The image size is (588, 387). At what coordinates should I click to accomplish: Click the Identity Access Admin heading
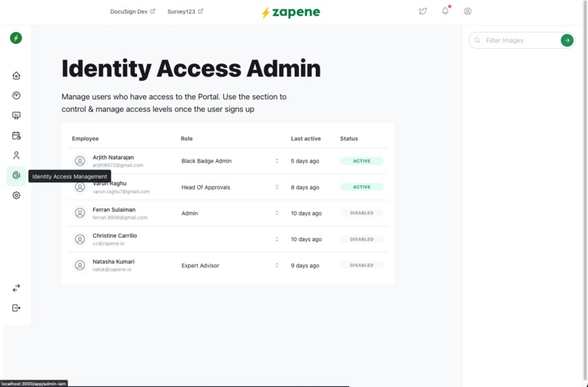191,69
